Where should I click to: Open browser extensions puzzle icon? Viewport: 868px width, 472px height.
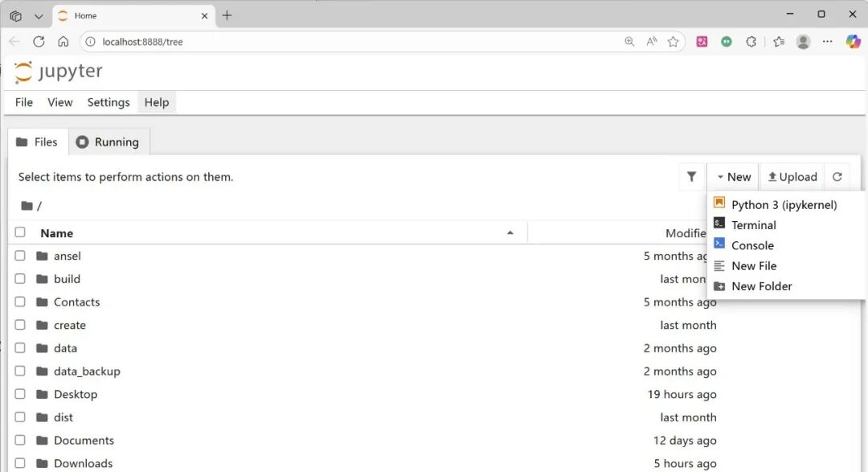[751, 42]
